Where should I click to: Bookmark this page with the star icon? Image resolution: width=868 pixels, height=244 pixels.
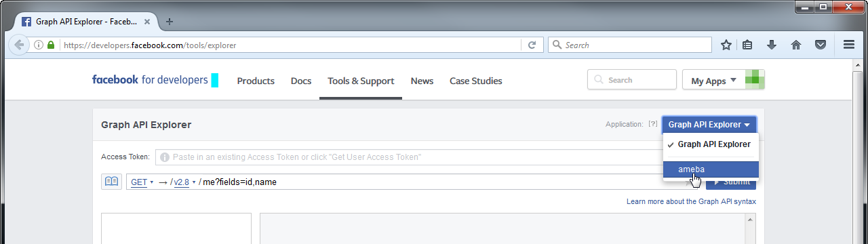coord(726,45)
